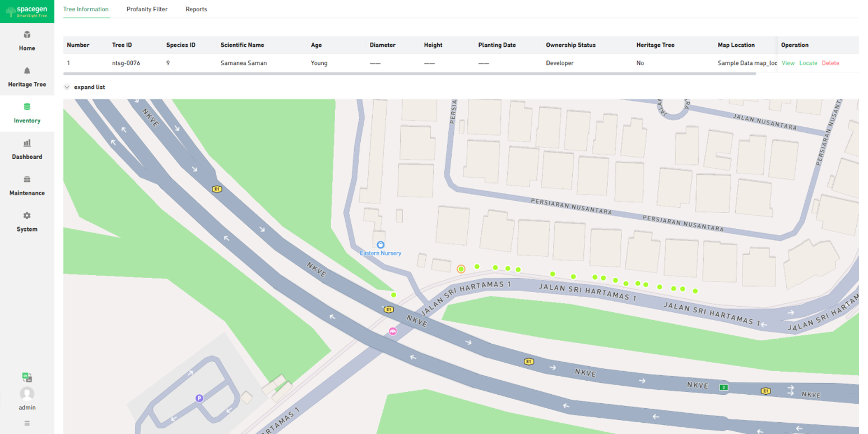Click the table's horizontal scrollbar
The height and width of the screenshot is (434, 868).
(x=410, y=73)
